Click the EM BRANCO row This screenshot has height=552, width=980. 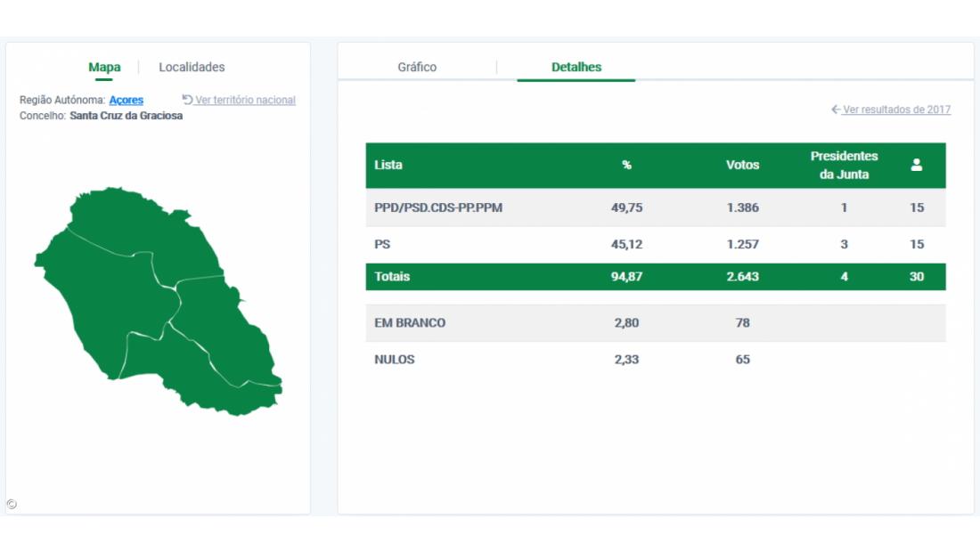pyautogui.click(x=655, y=323)
